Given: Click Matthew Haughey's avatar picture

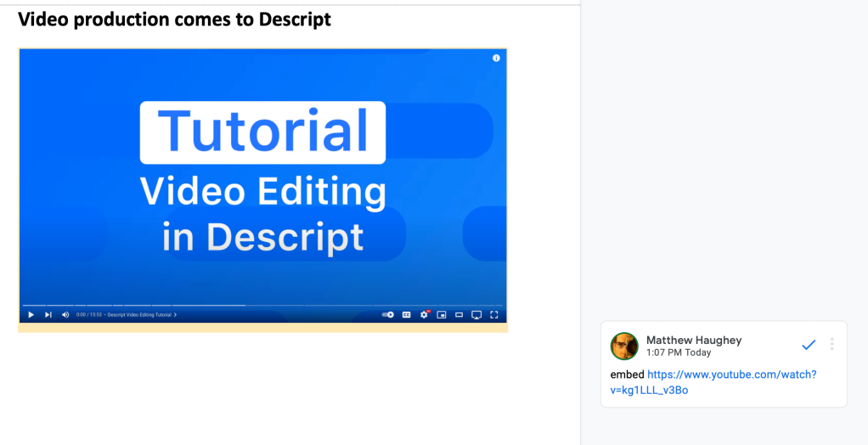Looking at the screenshot, I should (x=624, y=346).
